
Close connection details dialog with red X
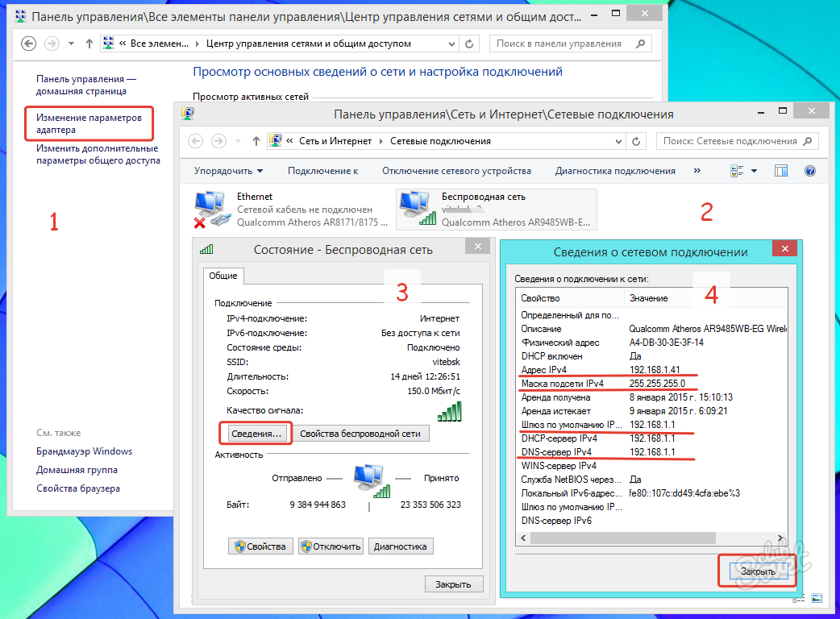pyautogui.click(x=785, y=248)
